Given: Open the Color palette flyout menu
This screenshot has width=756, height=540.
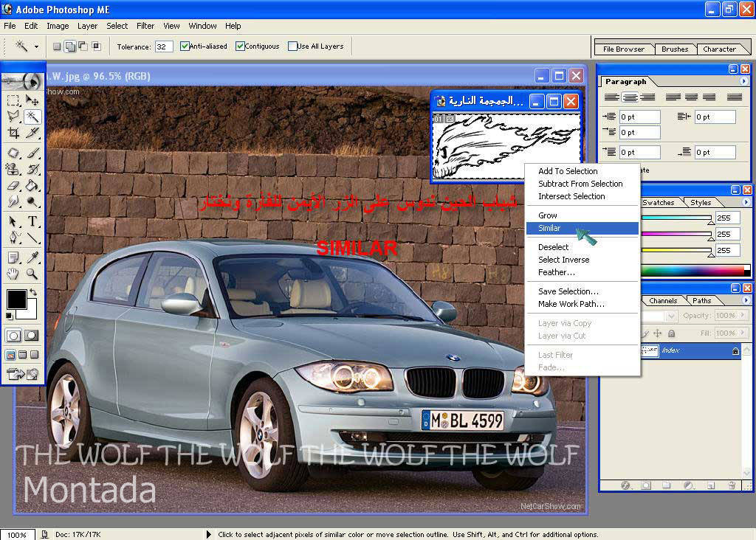Looking at the screenshot, I should pyautogui.click(x=746, y=202).
